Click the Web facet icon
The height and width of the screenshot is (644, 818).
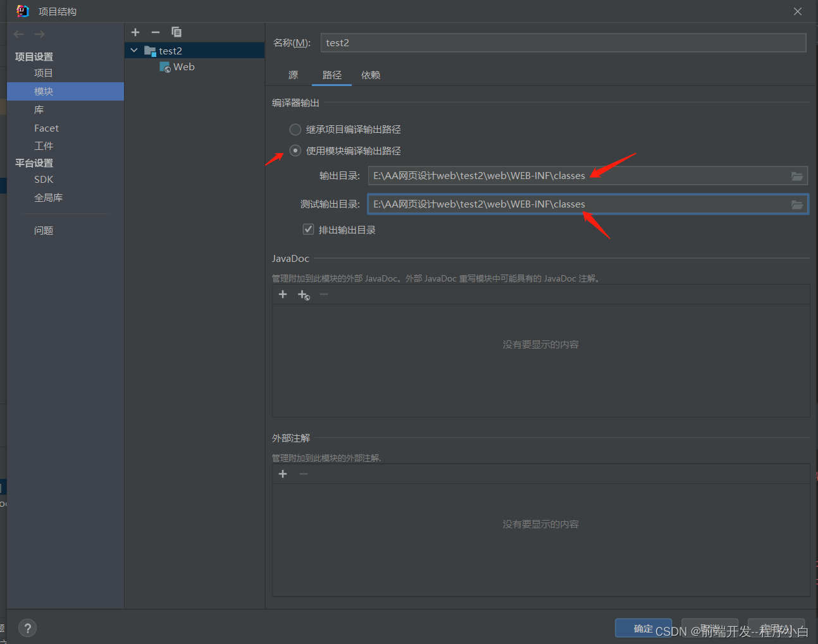pos(165,67)
